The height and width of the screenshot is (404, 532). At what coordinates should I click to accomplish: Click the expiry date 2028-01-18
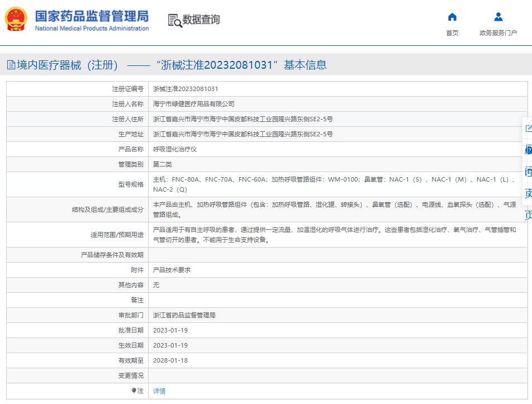(170, 360)
